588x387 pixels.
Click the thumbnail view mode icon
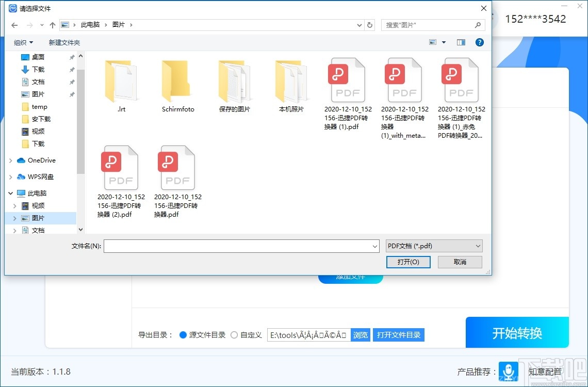coord(432,42)
